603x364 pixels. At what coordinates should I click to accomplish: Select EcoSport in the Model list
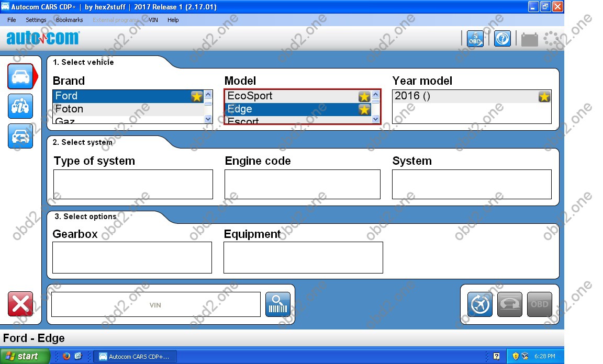pyautogui.click(x=298, y=96)
